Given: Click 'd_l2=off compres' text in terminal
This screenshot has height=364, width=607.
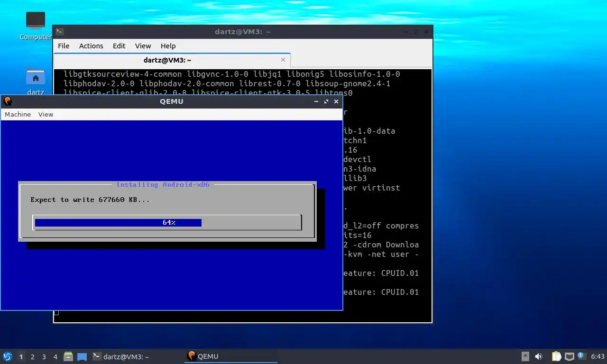Looking at the screenshot, I should [x=381, y=226].
